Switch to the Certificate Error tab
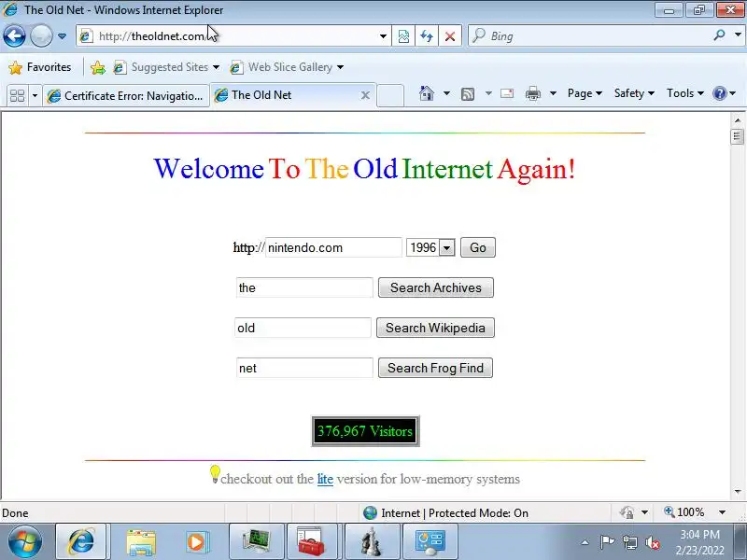The image size is (747, 560). pyautogui.click(x=126, y=96)
